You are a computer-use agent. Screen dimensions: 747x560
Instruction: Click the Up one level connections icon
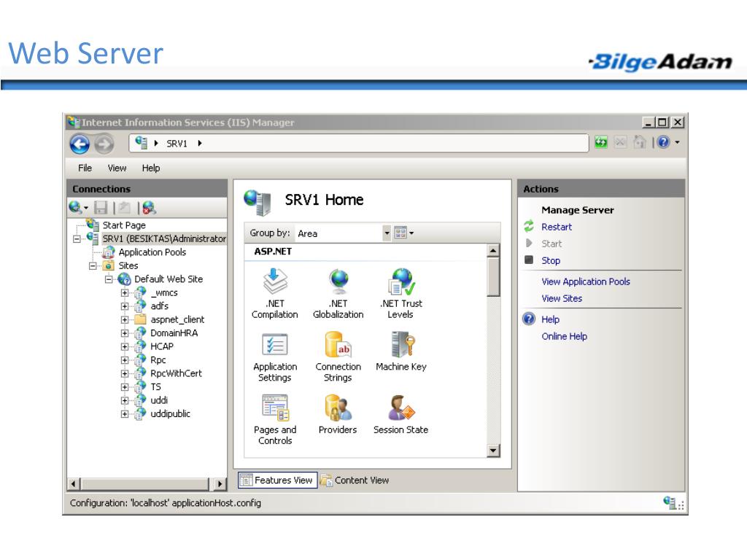pos(125,208)
